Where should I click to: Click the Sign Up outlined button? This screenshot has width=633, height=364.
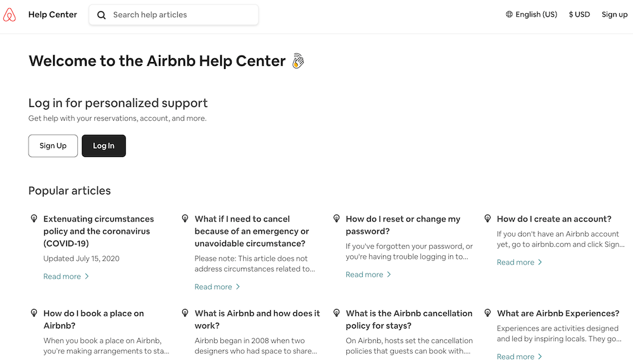click(x=53, y=146)
